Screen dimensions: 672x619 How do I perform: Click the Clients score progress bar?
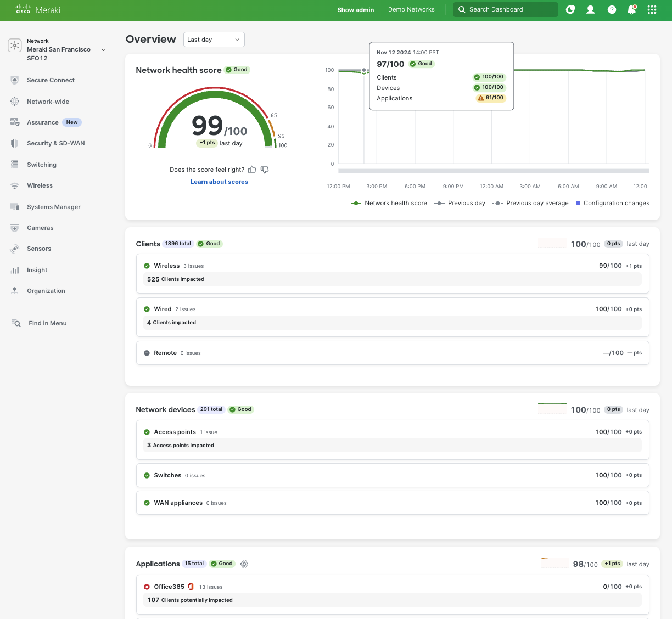(x=552, y=242)
